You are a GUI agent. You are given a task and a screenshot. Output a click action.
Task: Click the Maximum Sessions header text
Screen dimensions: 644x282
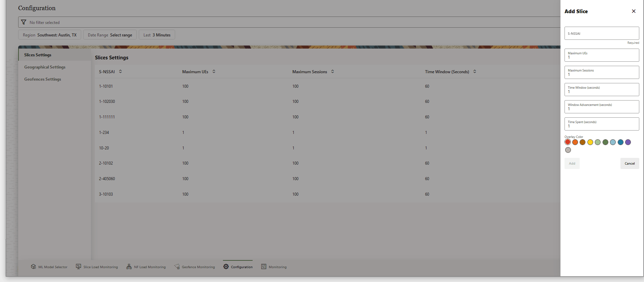[310, 72]
